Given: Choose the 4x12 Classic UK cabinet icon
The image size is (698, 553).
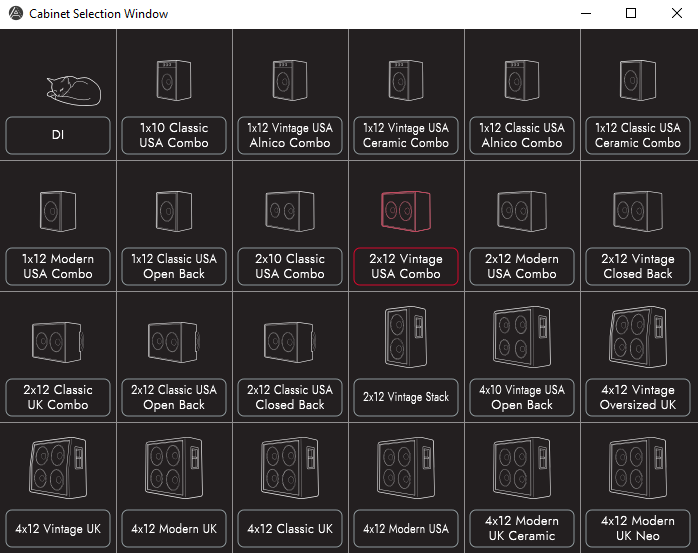Looking at the screenshot, I should (x=290, y=468).
